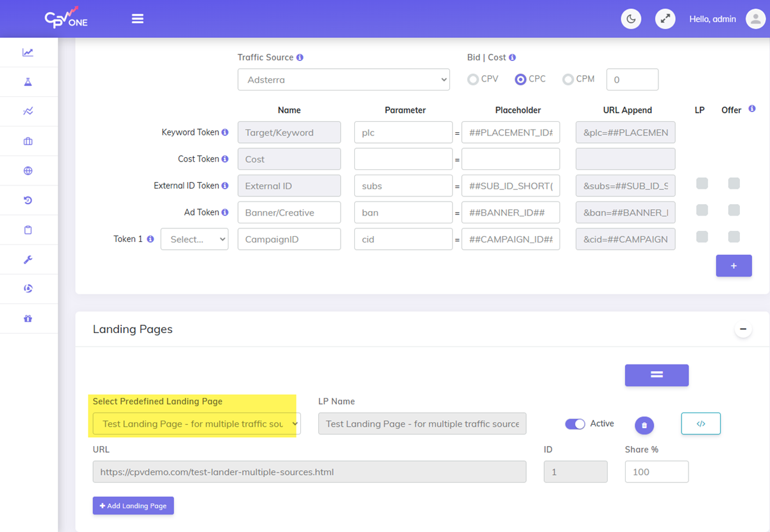Click the history restore icon in the sidebar

click(29, 200)
